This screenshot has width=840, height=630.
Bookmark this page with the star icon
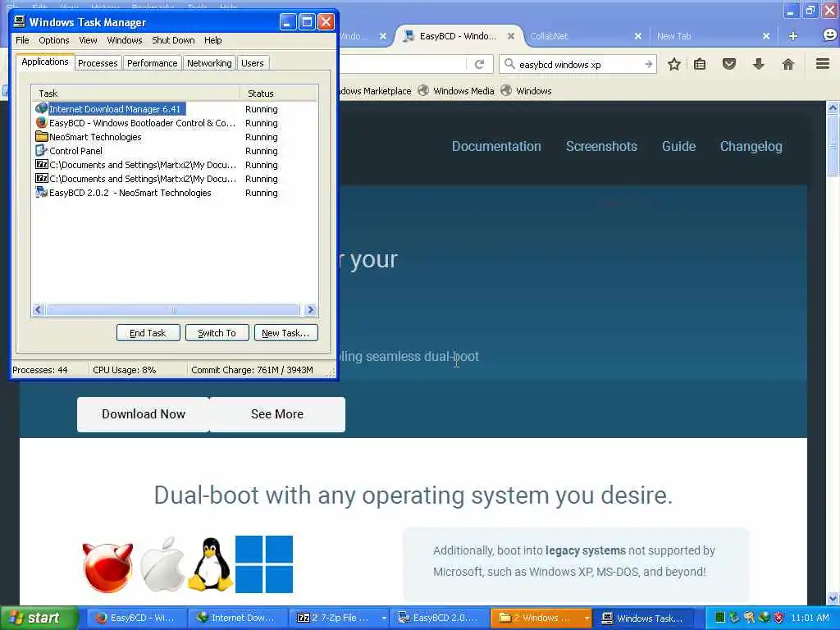(x=674, y=64)
